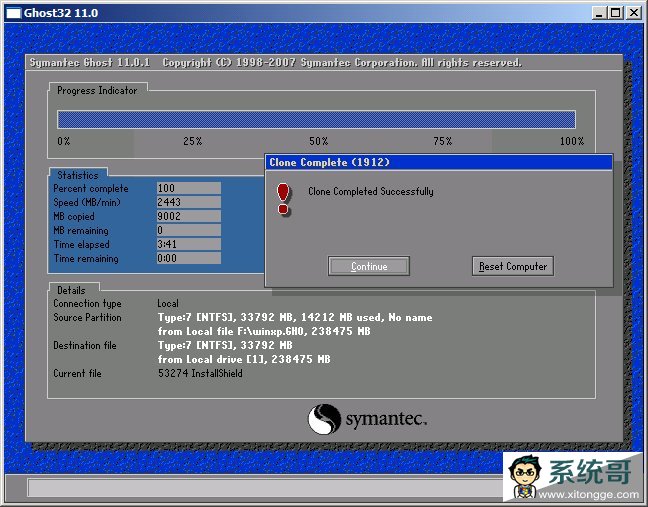This screenshot has height=507, width=648.
Task: Click the 'Connection type' label
Action: (87, 303)
